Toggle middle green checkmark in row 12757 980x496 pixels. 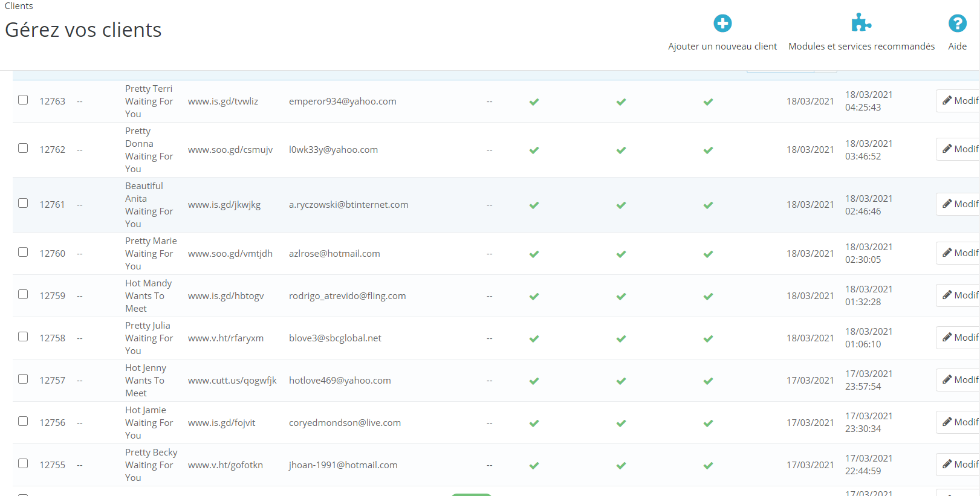621,381
